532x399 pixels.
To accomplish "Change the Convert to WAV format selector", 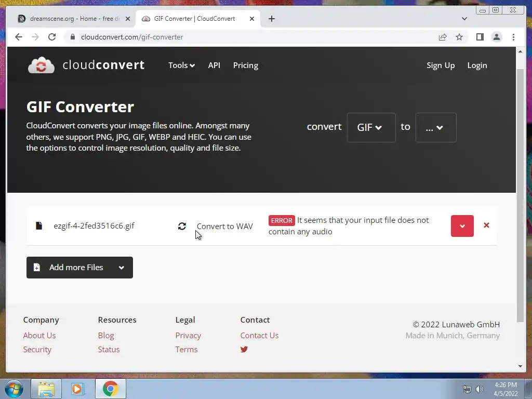I will 224,227.
